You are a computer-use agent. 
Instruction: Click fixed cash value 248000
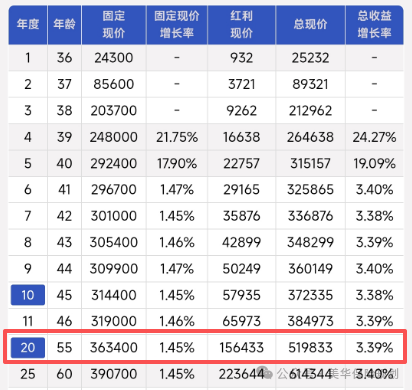[x=114, y=137]
